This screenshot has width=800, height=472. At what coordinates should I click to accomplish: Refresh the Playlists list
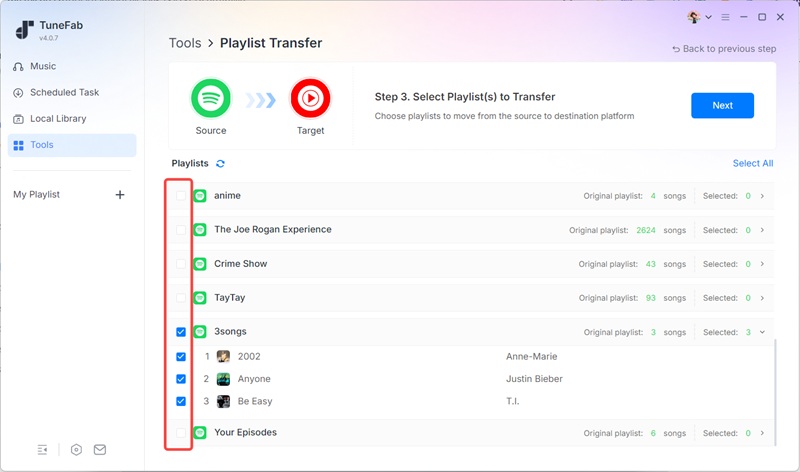point(220,164)
